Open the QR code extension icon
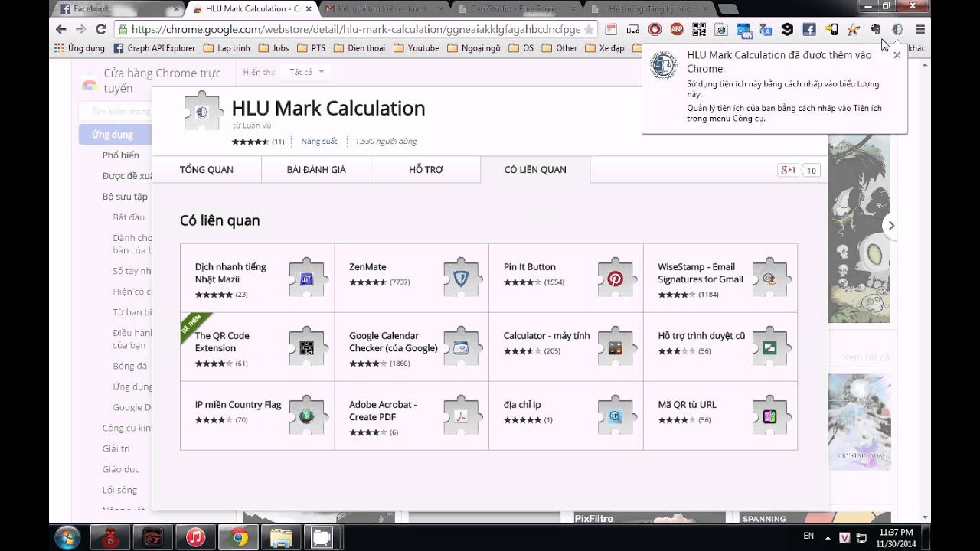 699,29
